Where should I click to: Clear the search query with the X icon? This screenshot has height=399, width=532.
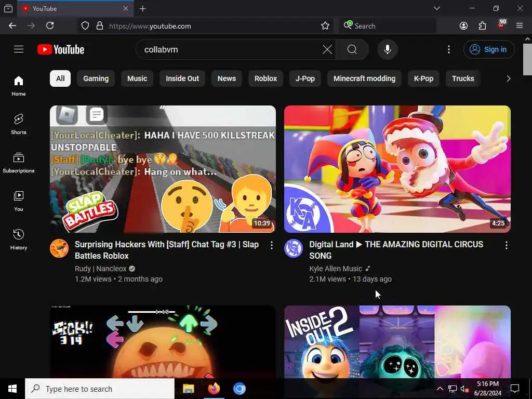click(327, 49)
